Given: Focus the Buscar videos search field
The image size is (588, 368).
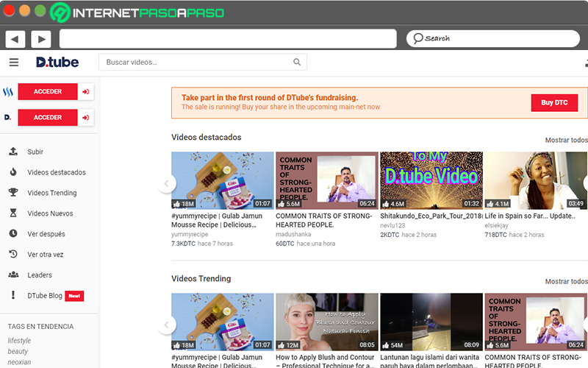Looking at the screenshot, I should click(203, 62).
